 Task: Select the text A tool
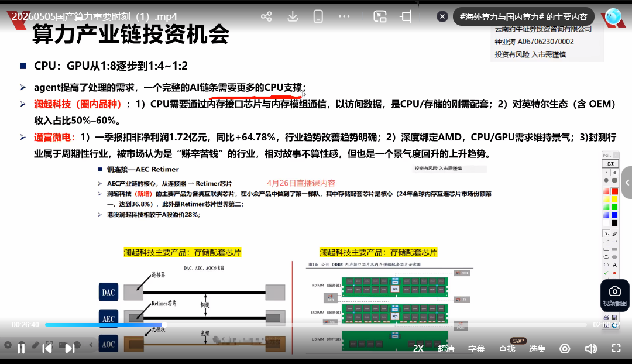tap(614, 265)
